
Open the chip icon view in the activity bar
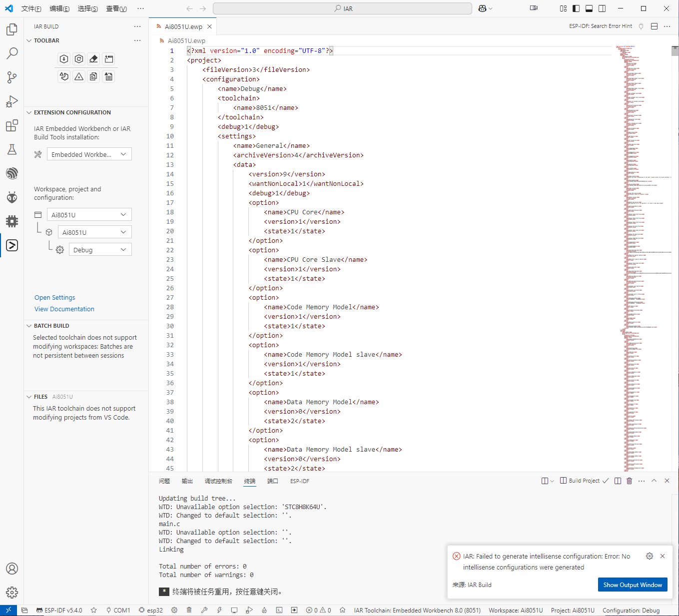click(12, 221)
